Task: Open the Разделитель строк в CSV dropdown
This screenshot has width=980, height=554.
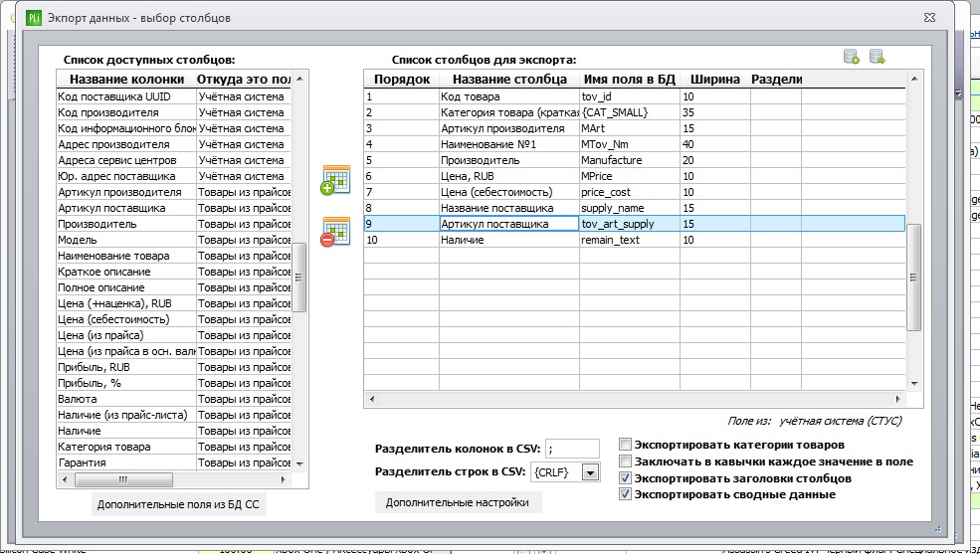Action: pos(590,472)
